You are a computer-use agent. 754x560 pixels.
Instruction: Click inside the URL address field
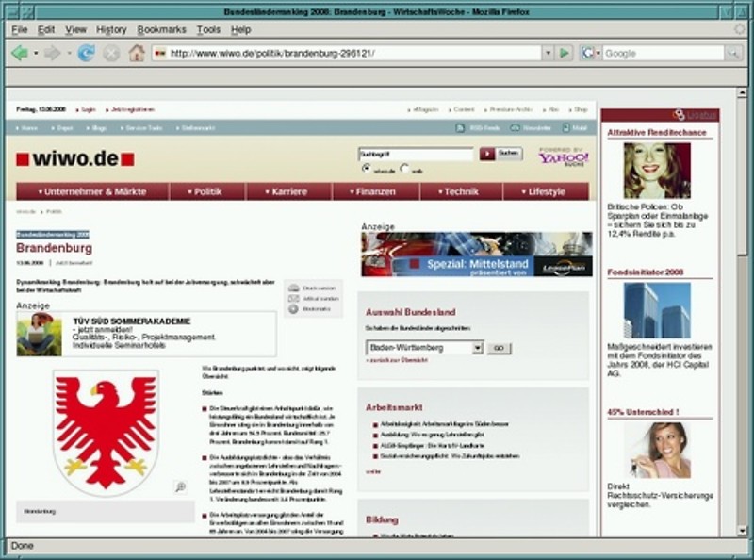(x=355, y=54)
